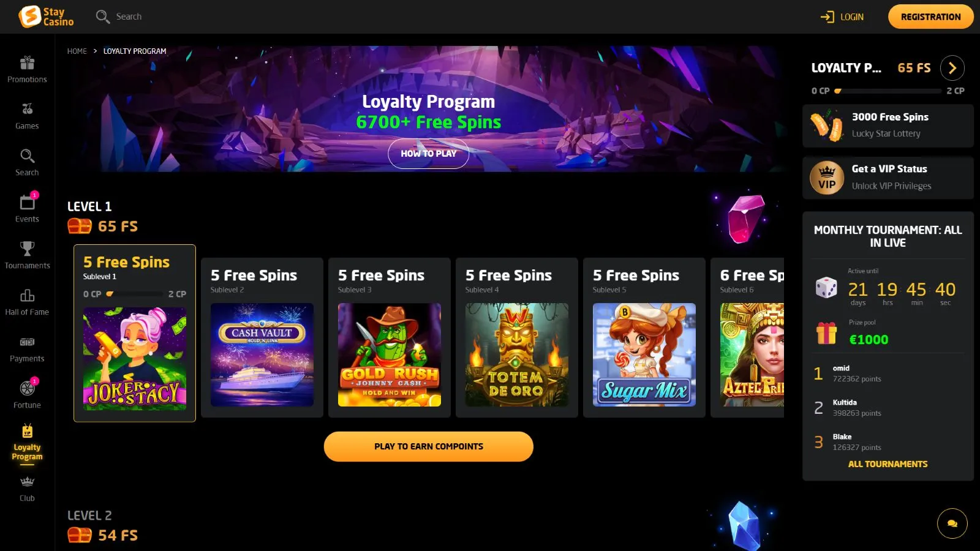Select Loyalty Program sidebar item
This screenshot has width=980, height=551.
pos(27,443)
